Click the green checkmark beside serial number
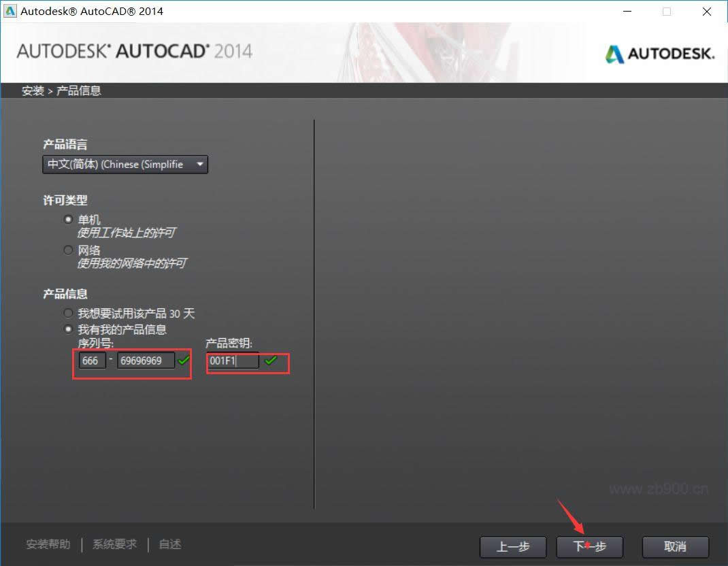728x566 pixels. tap(182, 362)
